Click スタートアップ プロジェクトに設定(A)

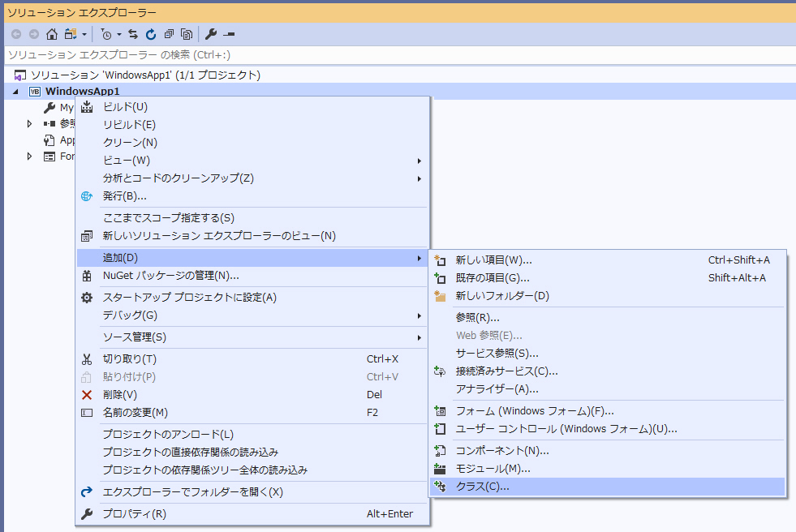[x=253, y=297]
